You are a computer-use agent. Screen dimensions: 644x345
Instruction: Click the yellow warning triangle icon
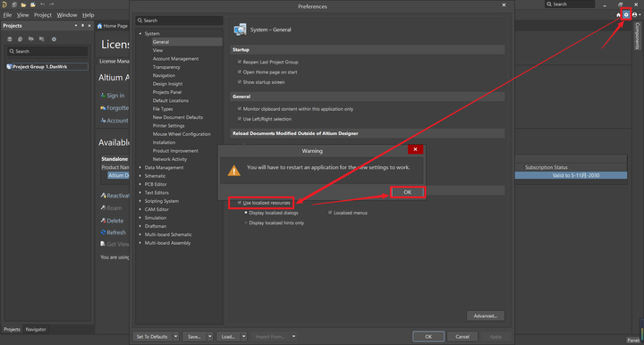tap(234, 170)
